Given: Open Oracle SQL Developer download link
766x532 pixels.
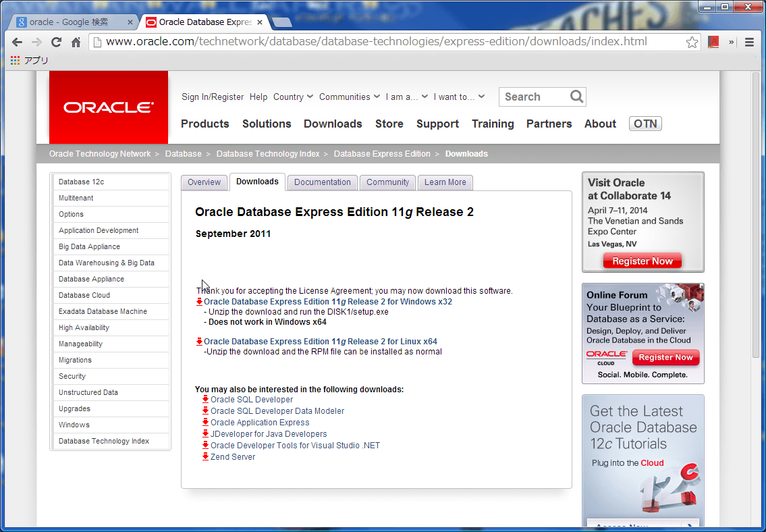Looking at the screenshot, I should [x=252, y=400].
